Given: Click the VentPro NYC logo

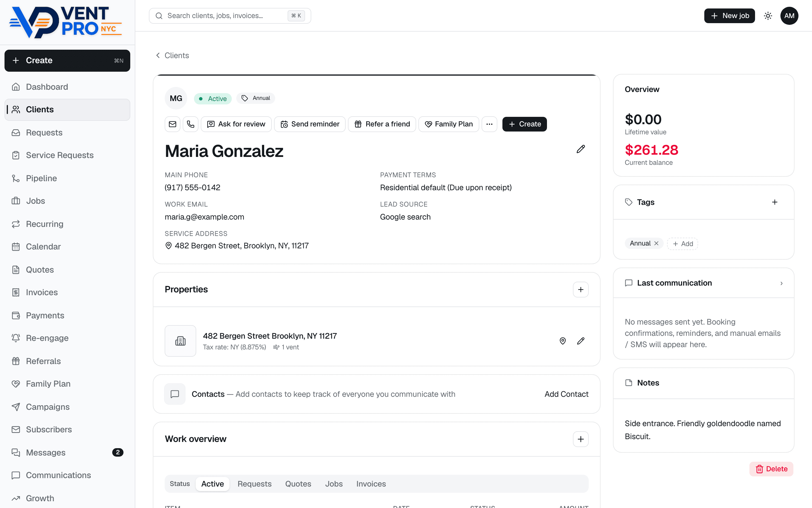Looking at the screenshot, I should pos(65,22).
